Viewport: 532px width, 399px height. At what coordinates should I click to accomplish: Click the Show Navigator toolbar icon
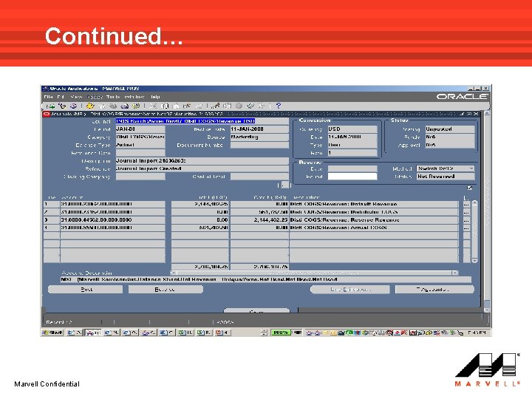[x=73, y=106]
